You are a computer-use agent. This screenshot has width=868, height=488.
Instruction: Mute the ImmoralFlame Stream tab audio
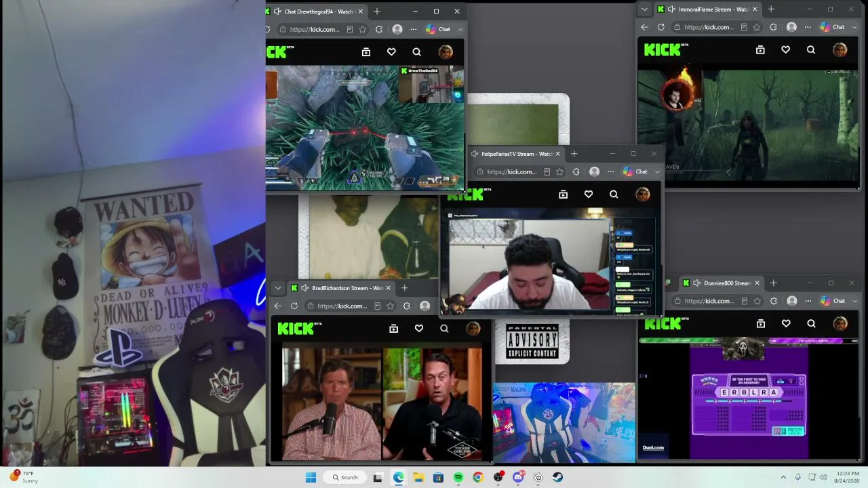coord(671,9)
